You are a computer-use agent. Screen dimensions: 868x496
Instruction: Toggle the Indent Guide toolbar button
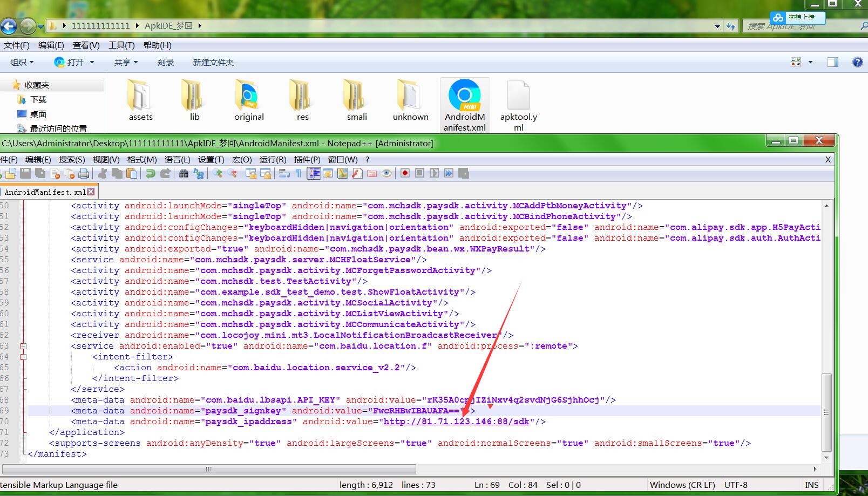coord(314,173)
